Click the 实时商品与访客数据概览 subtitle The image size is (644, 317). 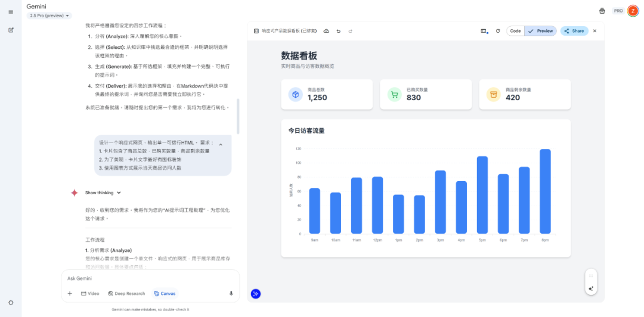(308, 66)
